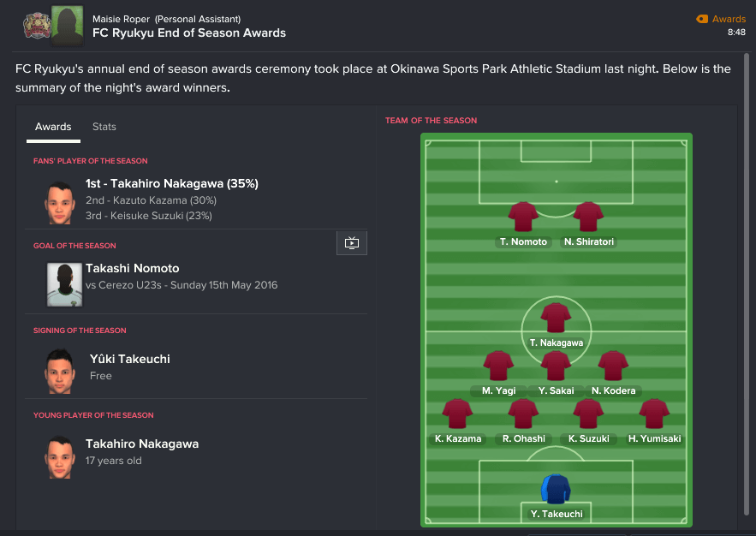Open the Takashi Nomoto player link

[x=132, y=268]
